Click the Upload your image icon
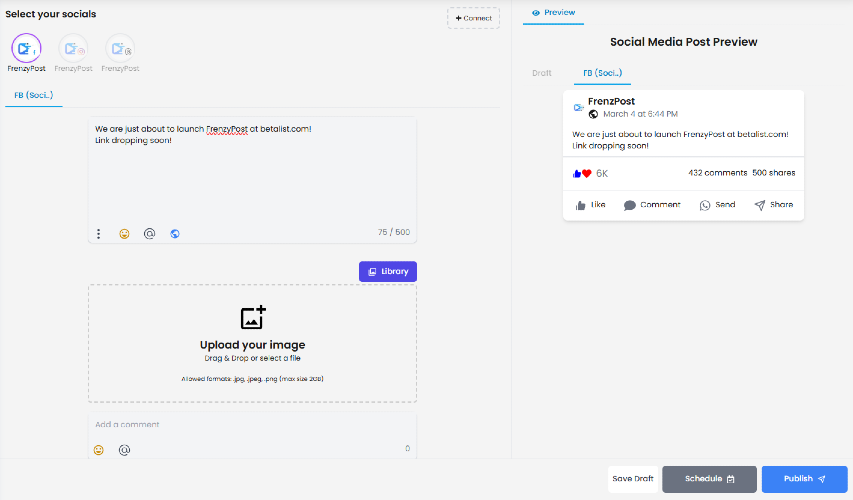 (253, 317)
